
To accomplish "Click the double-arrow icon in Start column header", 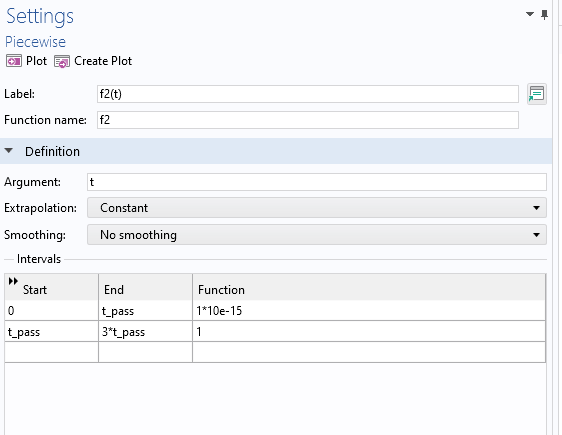I will click(x=13, y=281).
